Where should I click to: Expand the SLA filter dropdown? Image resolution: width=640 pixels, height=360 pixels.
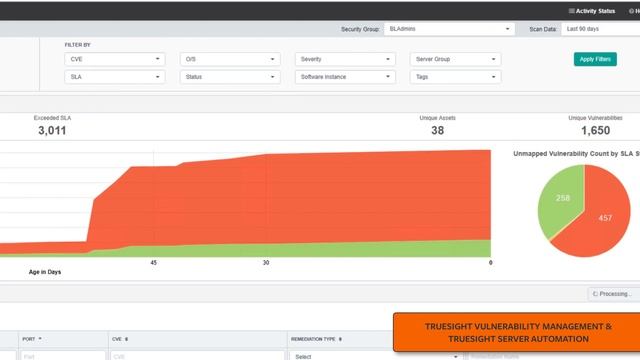(115, 77)
